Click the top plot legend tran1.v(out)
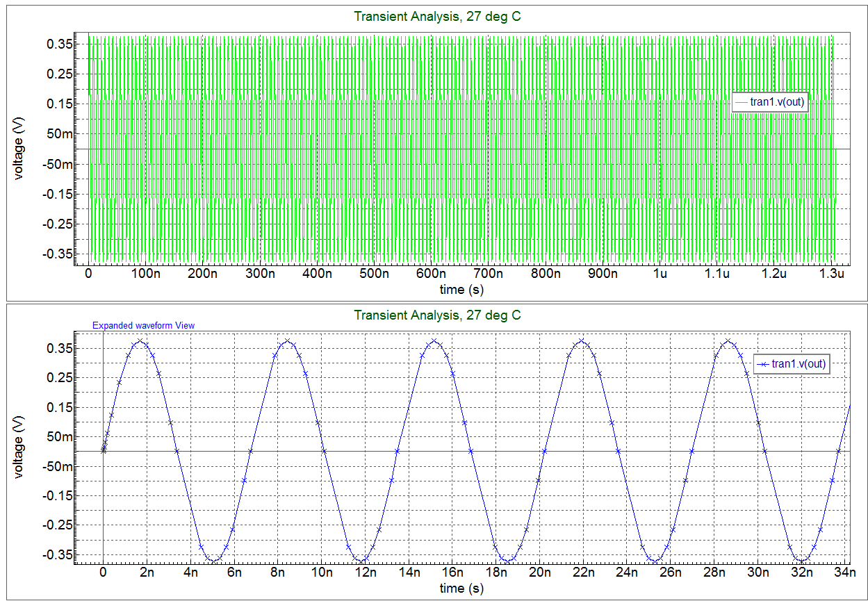The width and height of the screenshot is (868, 601). [x=770, y=101]
